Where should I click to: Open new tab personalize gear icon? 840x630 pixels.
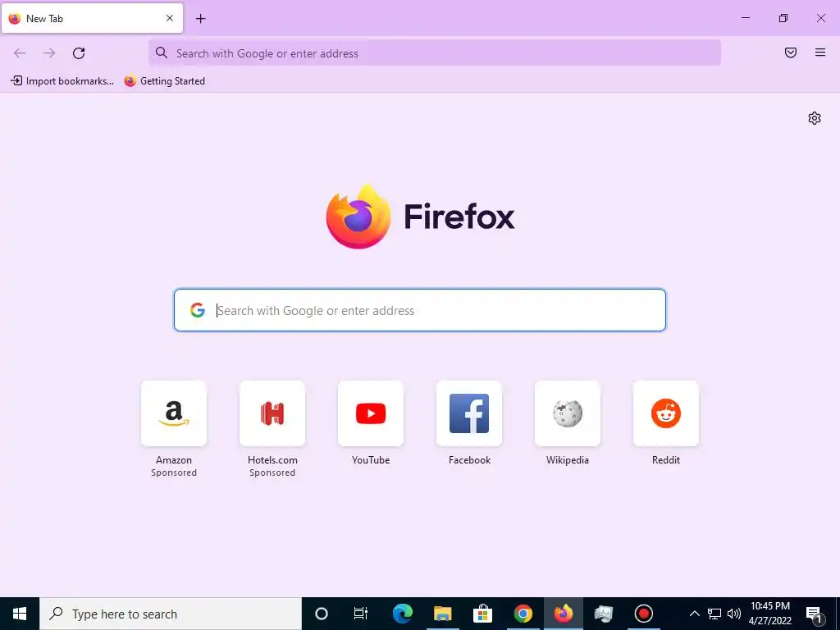point(815,118)
